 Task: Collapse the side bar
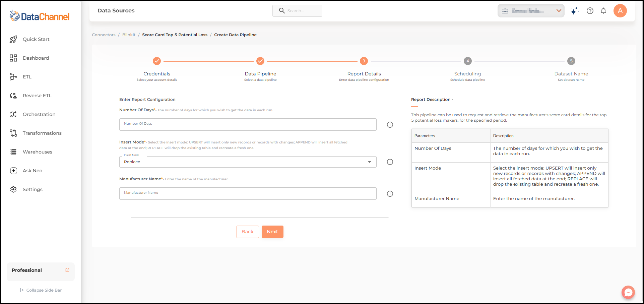pyautogui.click(x=41, y=290)
